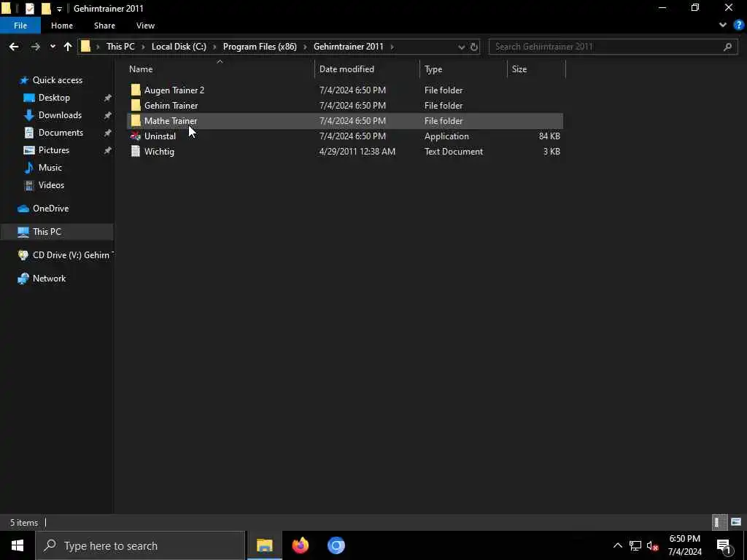Open Downloads in navigation pane
This screenshot has width=747, height=560.
click(60, 115)
